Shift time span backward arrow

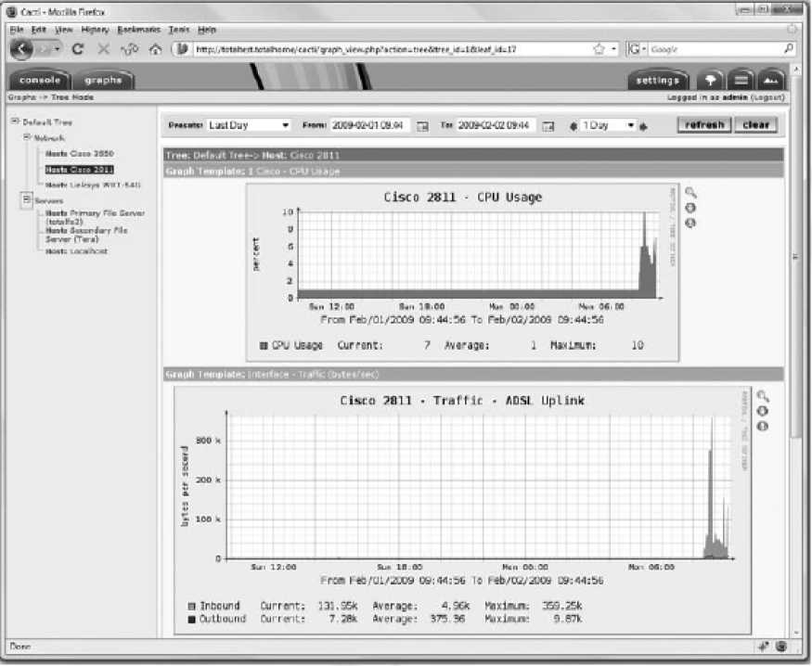pyautogui.click(x=573, y=126)
